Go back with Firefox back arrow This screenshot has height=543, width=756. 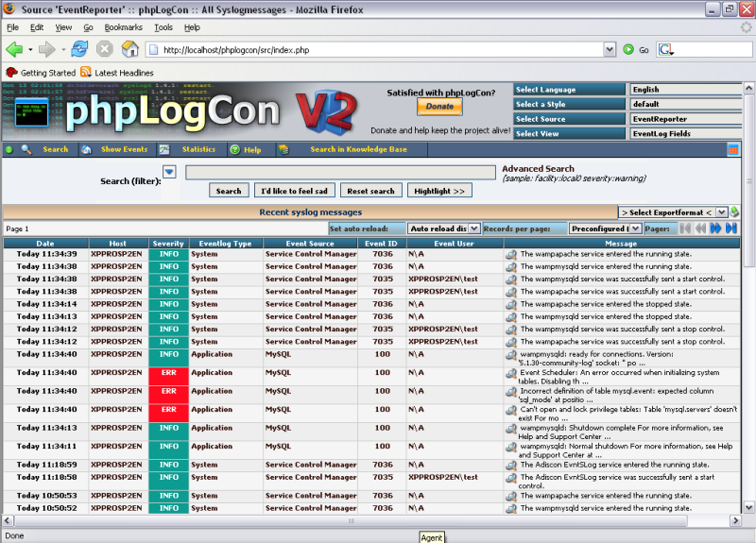pos(14,49)
